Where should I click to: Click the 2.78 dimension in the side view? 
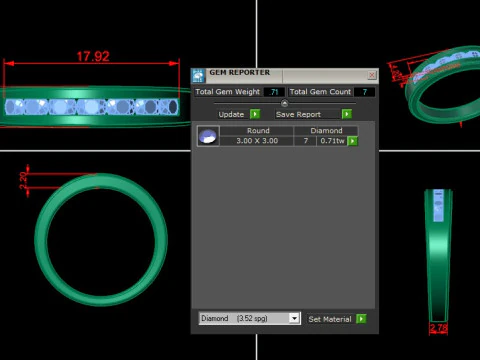pos(438,328)
